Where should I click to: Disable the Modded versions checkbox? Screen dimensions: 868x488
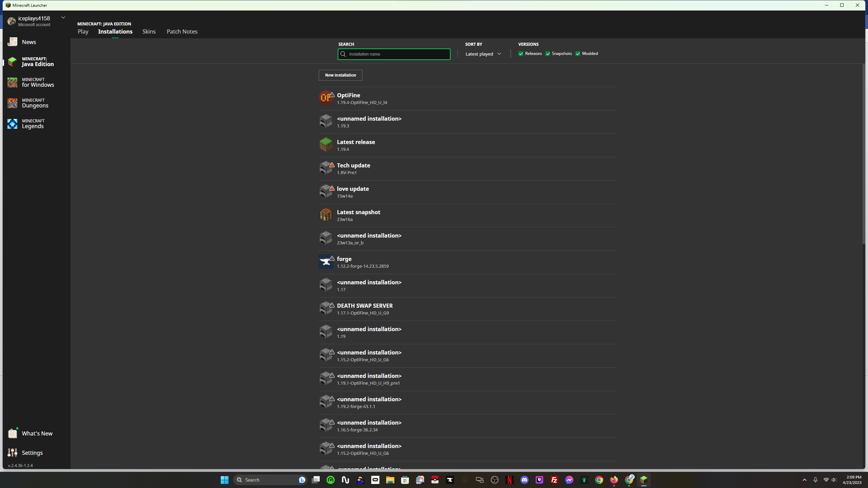pyautogui.click(x=578, y=54)
